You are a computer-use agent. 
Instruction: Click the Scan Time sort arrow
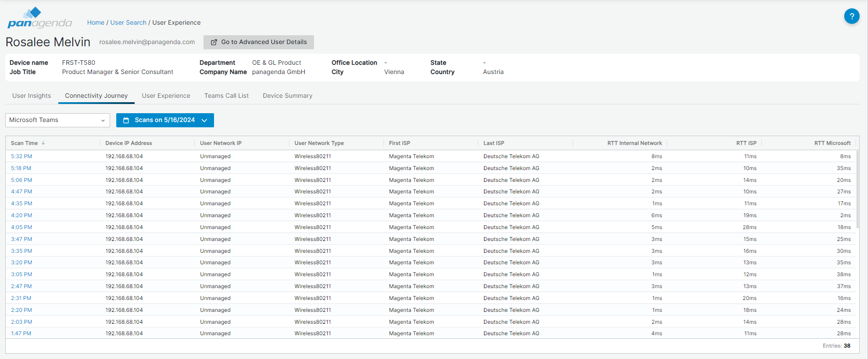43,143
